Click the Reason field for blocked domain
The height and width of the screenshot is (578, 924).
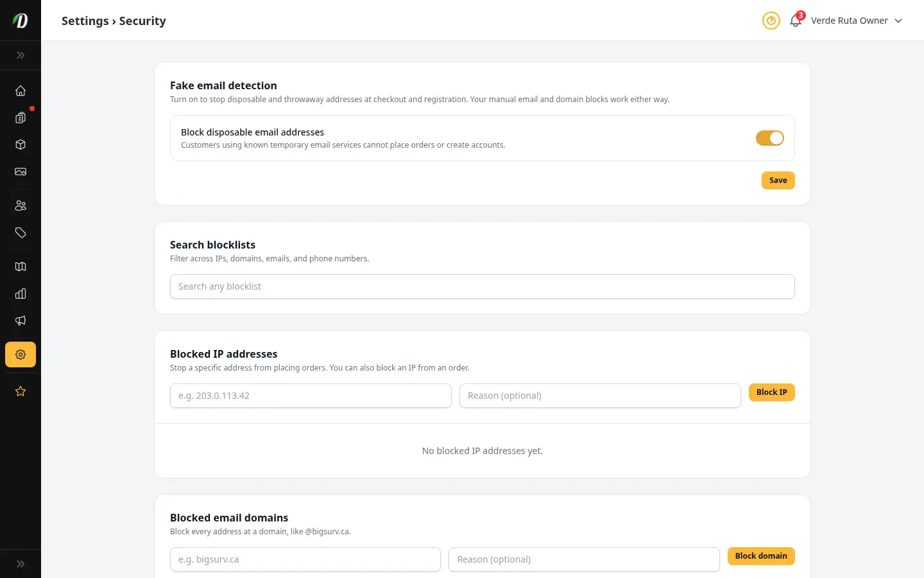coord(584,559)
